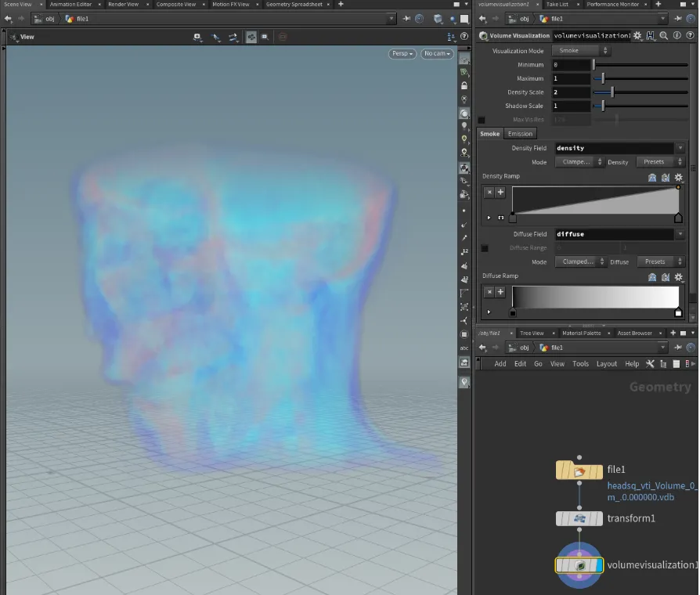Add a point to the Density Ramp
The image size is (700, 595).
[x=500, y=192]
